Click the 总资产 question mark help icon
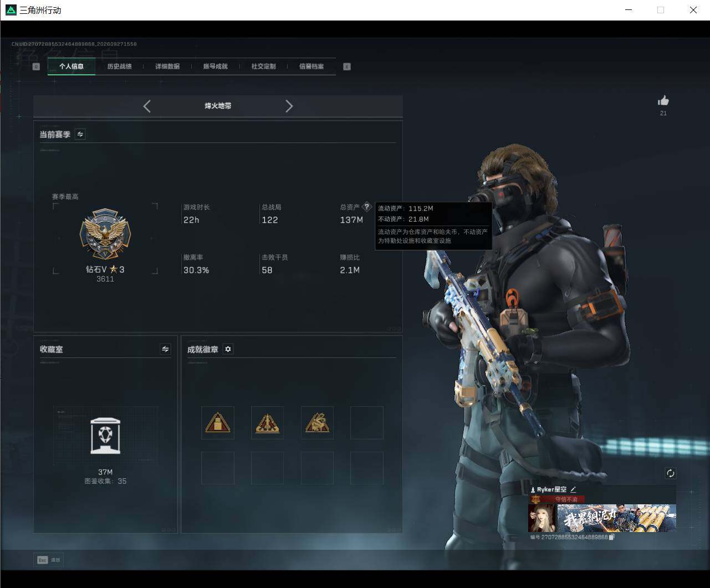This screenshot has width=710, height=588. pyautogui.click(x=366, y=207)
